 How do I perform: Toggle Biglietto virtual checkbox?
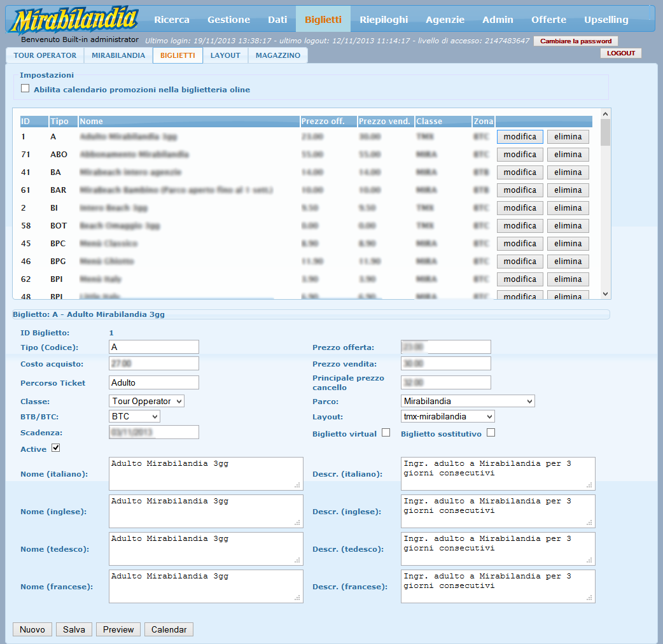tap(386, 433)
